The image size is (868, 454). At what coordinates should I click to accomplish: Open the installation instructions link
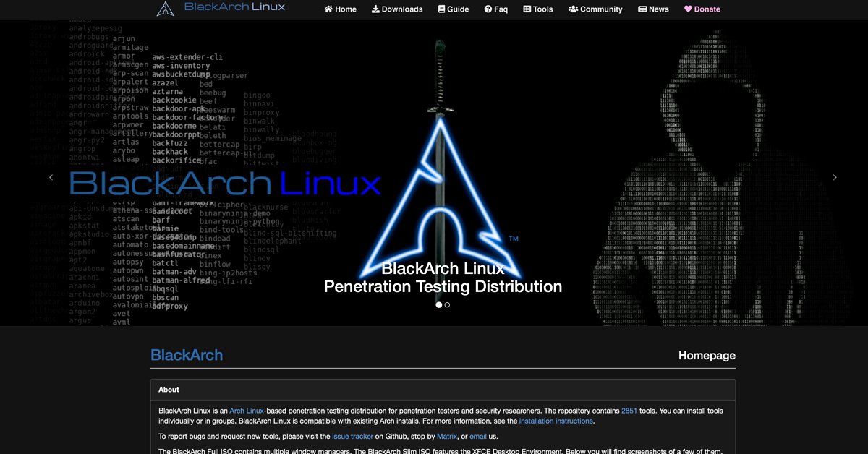(556, 421)
